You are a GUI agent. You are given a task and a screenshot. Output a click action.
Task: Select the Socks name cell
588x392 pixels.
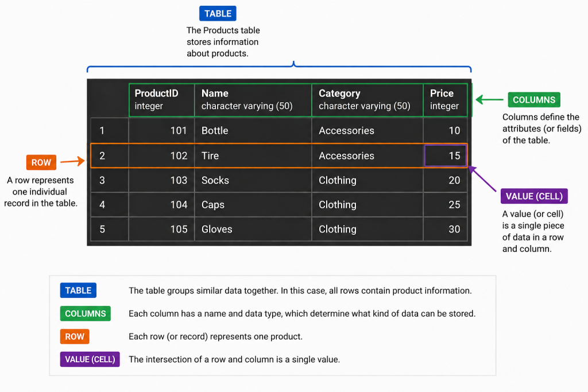point(253,180)
